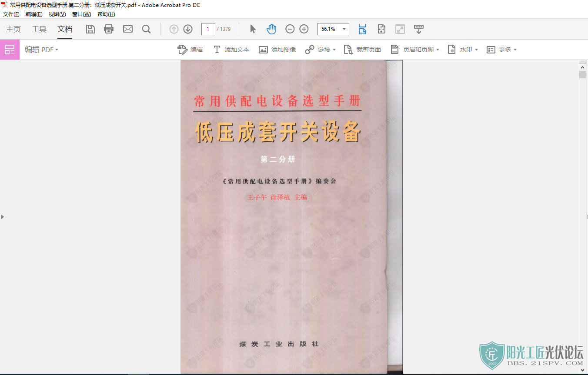Open the 帮助(H) menu
This screenshot has width=588, height=375.
click(x=106, y=14)
